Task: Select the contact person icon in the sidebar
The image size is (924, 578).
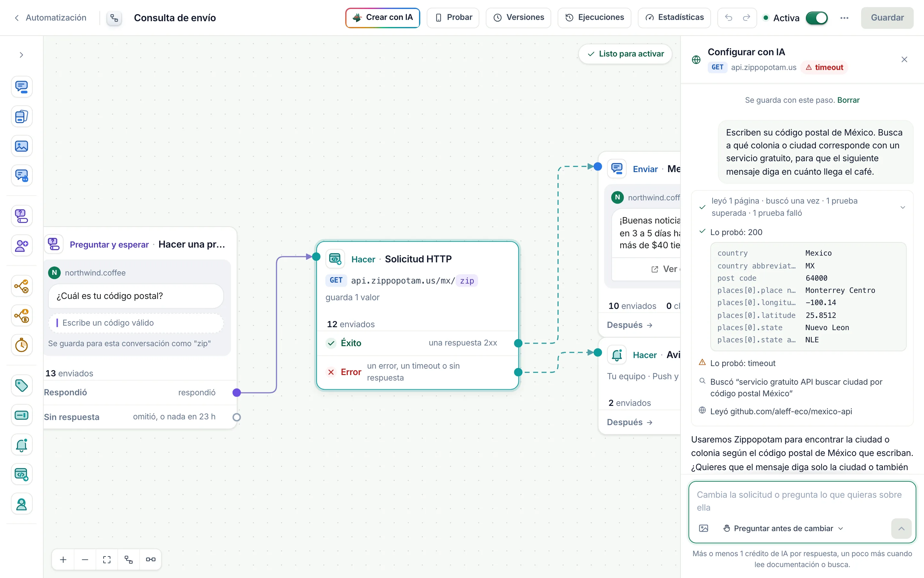Action: 21,504
